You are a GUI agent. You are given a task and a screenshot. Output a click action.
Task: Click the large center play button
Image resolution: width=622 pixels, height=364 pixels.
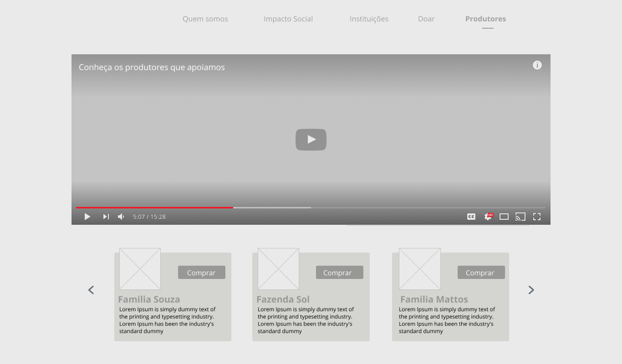point(311,140)
